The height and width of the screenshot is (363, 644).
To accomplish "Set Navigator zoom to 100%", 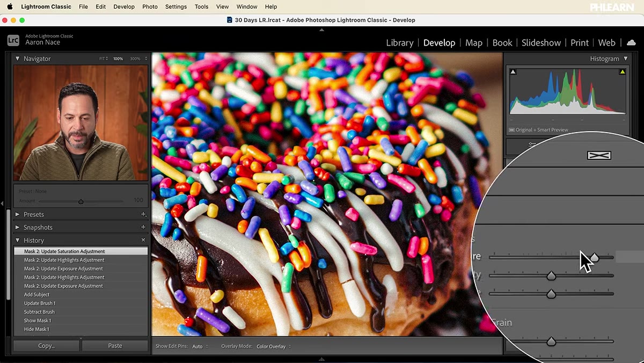I will pos(118,59).
